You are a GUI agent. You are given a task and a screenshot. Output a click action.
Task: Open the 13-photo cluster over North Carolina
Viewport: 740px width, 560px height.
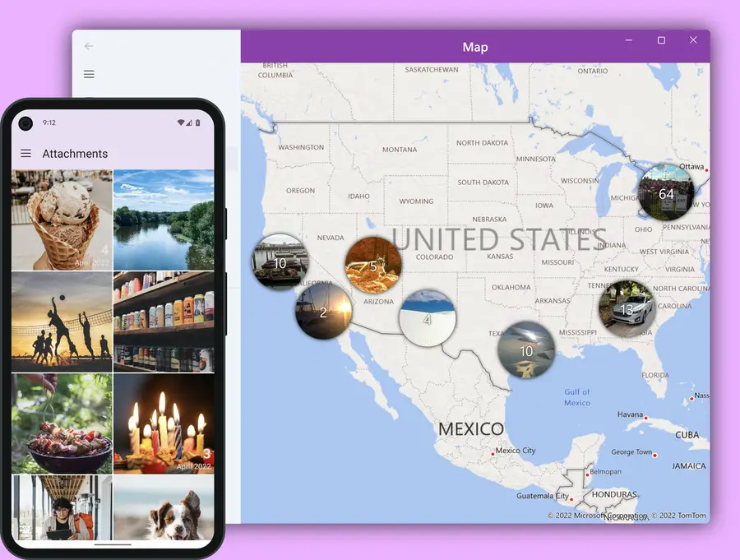tap(628, 308)
